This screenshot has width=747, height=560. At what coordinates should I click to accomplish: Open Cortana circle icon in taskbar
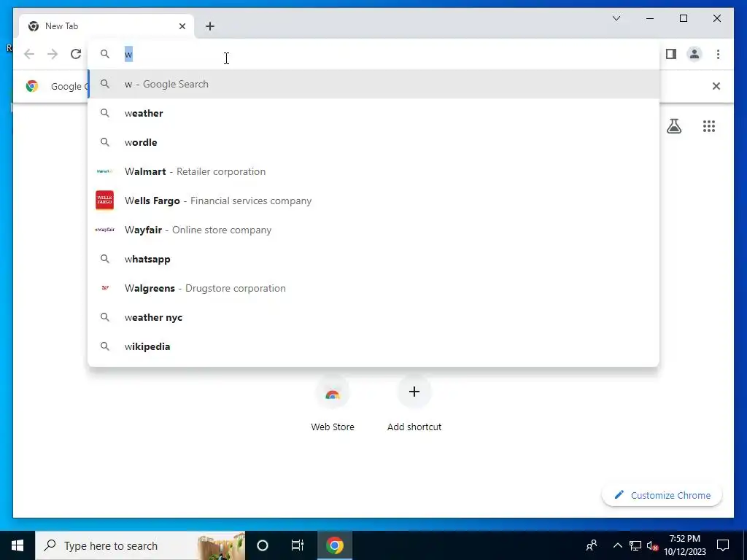coord(263,545)
